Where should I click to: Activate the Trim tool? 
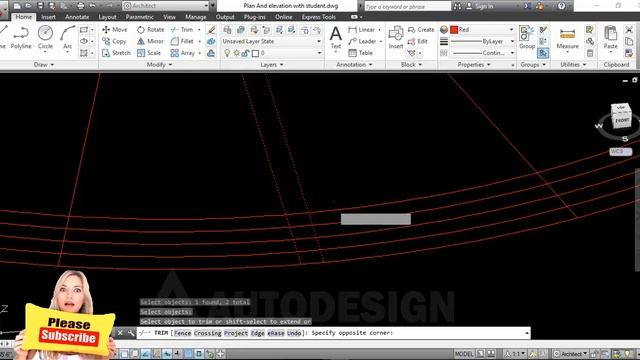tap(182, 29)
